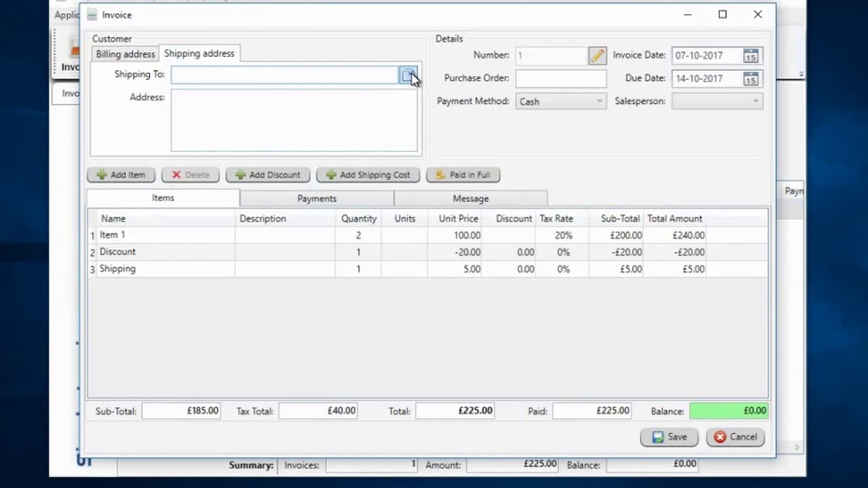The image size is (868, 488).
Task: Click the Summary Balance field in main window
Action: click(x=652, y=465)
